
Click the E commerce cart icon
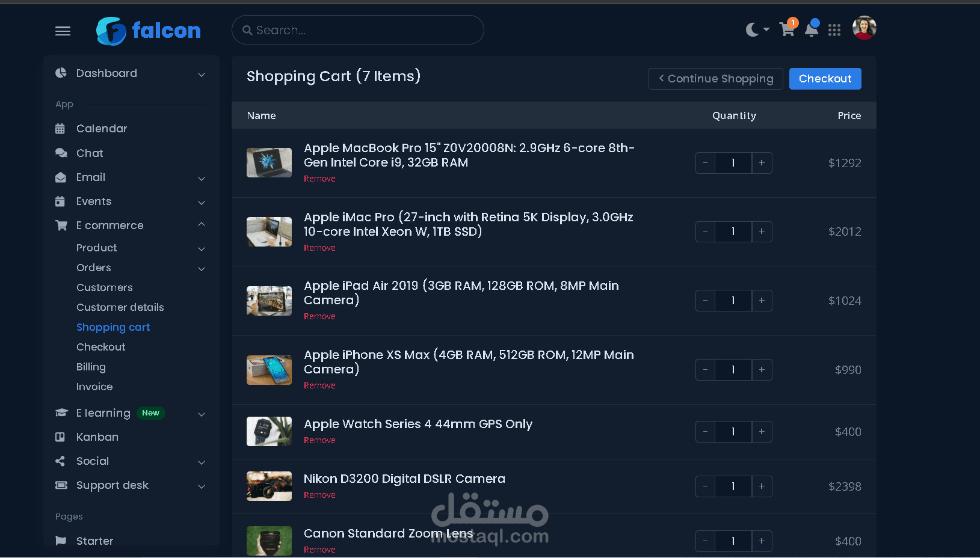[61, 225]
